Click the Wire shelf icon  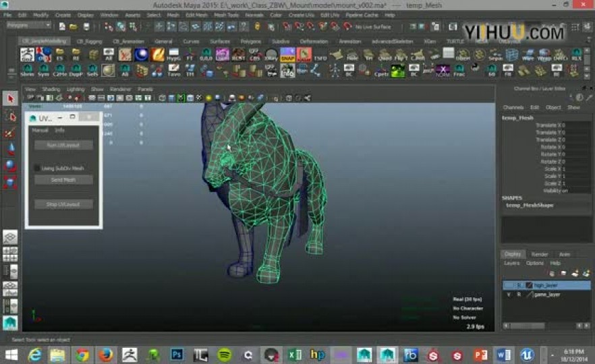click(x=528, y=54)
